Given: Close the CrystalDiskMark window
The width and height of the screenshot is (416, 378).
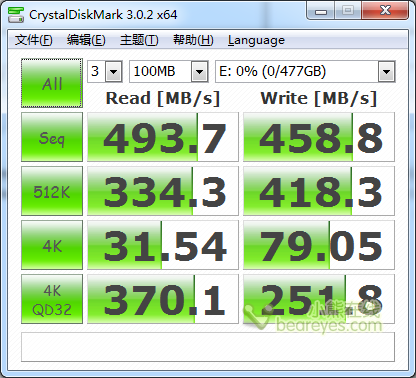Looking at the screenshot, I should 385,11.
